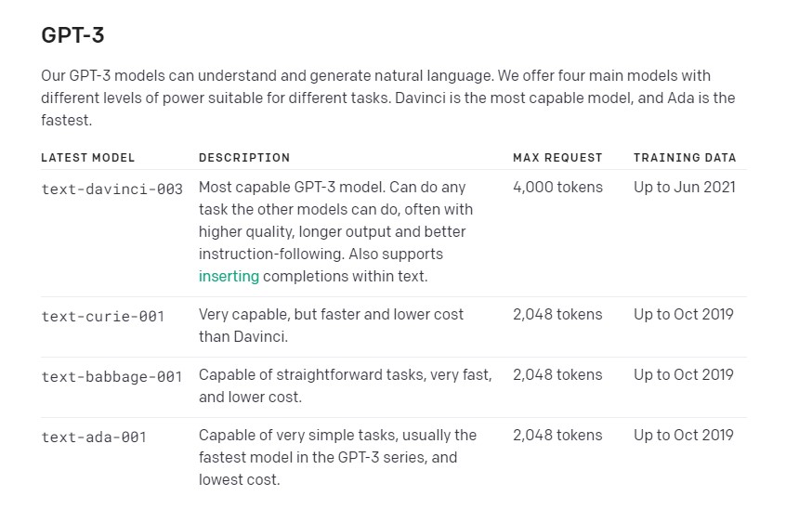Click 'Very capable, but faster' description
The width and height of the screenshot is (812, 509).
pyautogui.click(x=331, y=325)
